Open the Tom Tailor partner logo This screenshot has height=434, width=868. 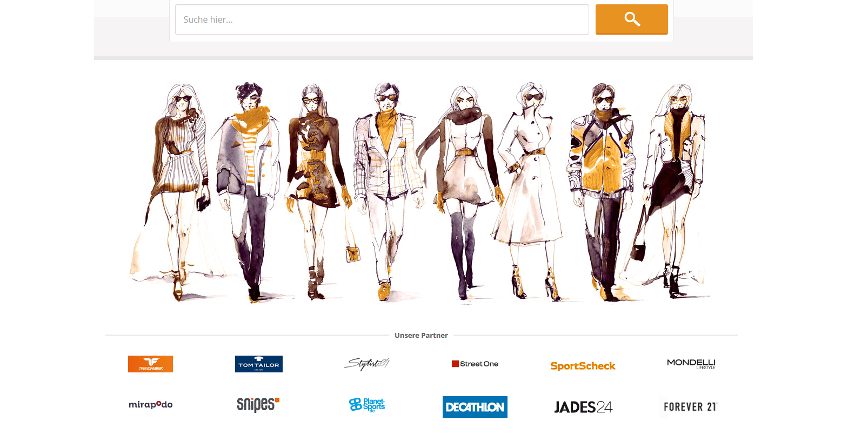pos(258,364)
